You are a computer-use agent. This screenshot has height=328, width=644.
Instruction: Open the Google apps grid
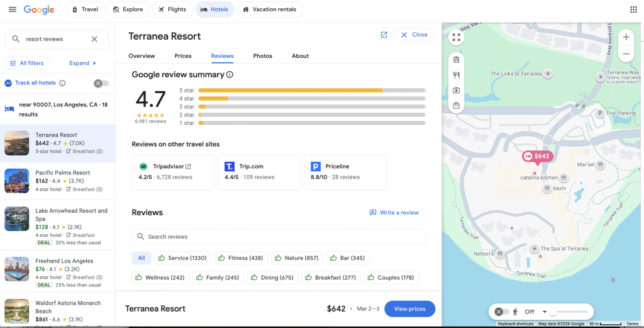[633, 9]
